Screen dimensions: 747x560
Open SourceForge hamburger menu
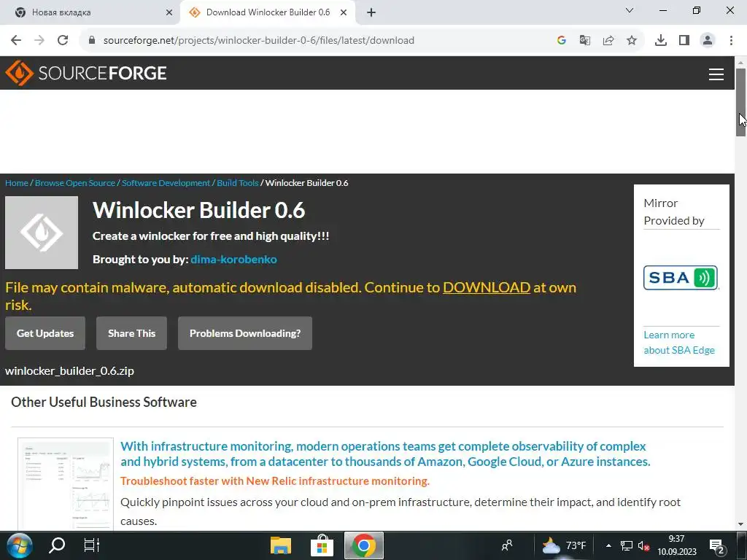click(x=716, y=74)
